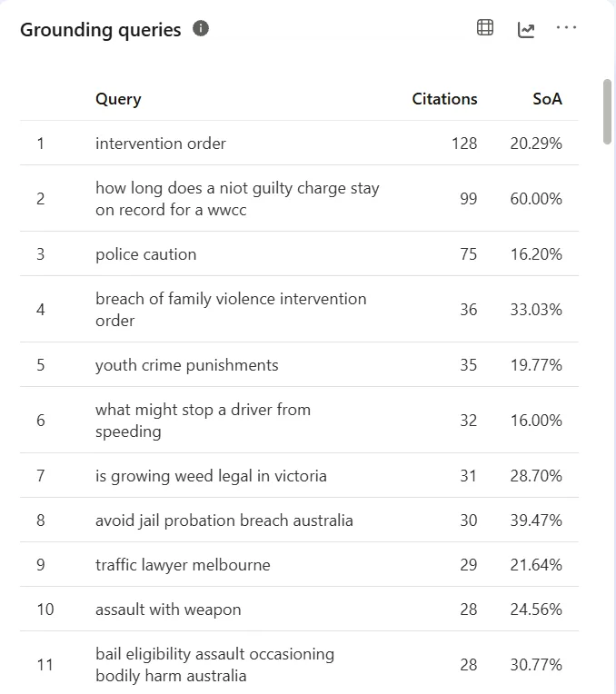616x694 pixels.
Task: Click the 20.29% SoA value
Action: click(x=536, y=144)
